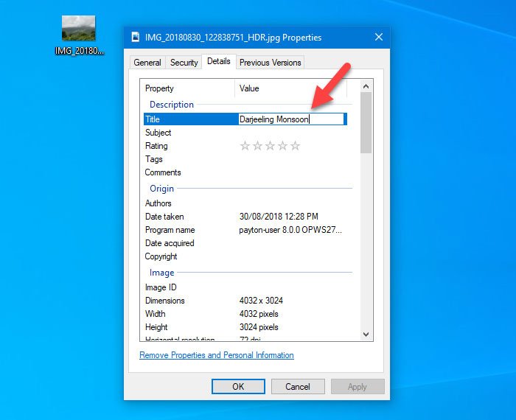
Task: Select the Date taken label
Action: coord(164,217)
